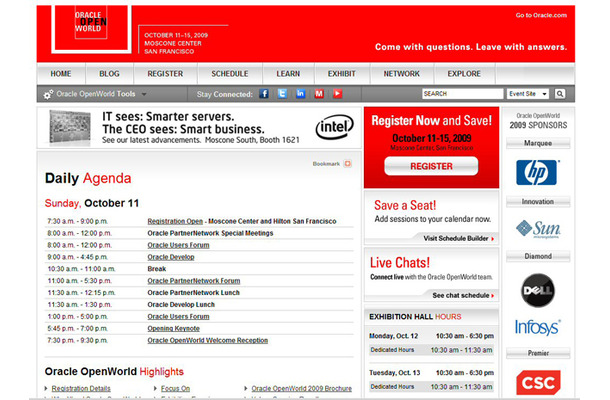Image resolution: width=610 pixels, height=400 pixels.
Task: Click the search magnifier icon
Action: [560, 93]
